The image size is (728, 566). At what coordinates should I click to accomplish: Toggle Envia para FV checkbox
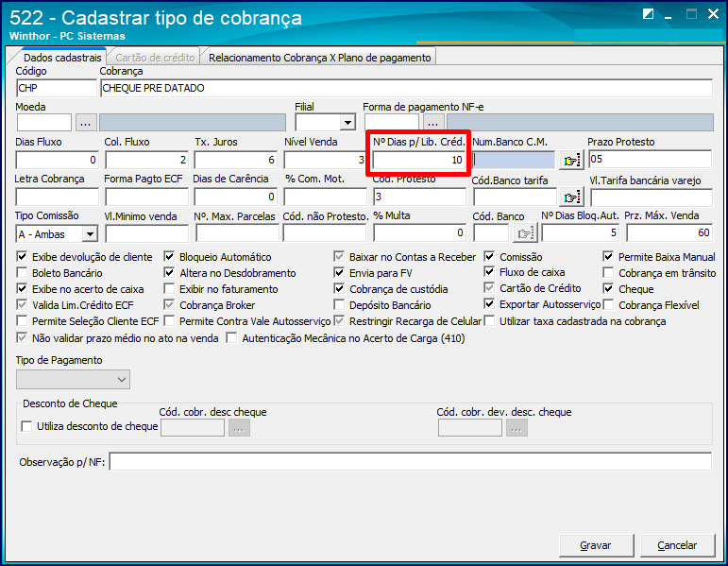339,272
